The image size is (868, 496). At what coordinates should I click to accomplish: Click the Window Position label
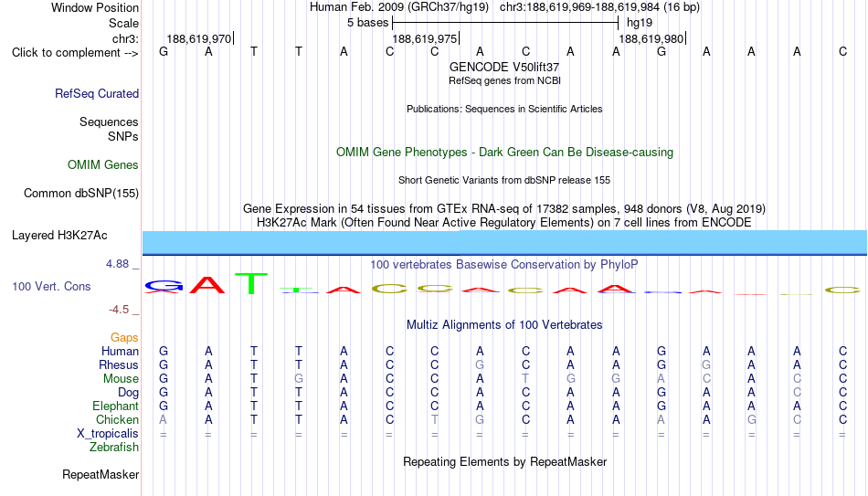[x=95, y=7]
